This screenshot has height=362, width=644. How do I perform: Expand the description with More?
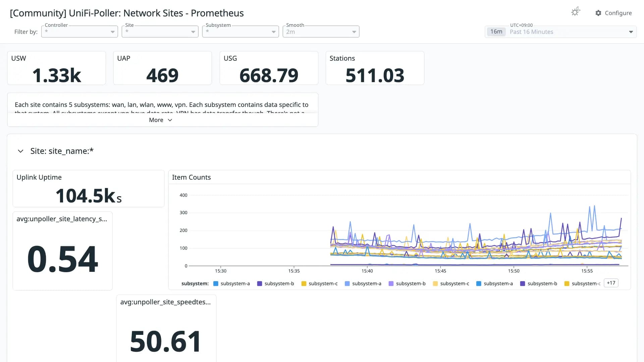pos(161,120)
